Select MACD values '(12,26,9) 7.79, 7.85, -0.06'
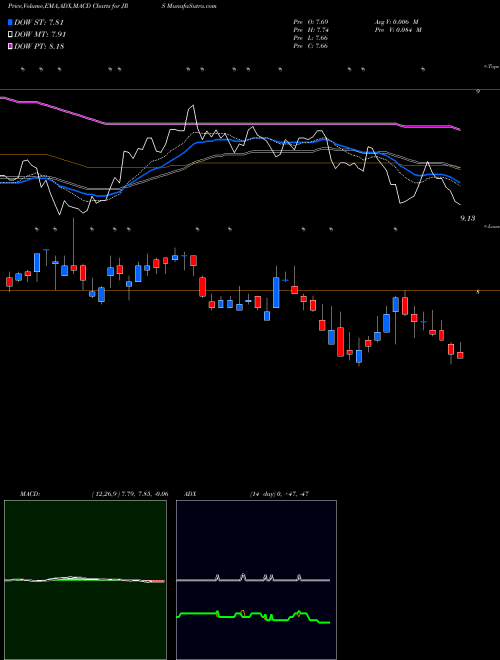The width and height of the screenshot is (500, 660). click(x=130, y=494)
